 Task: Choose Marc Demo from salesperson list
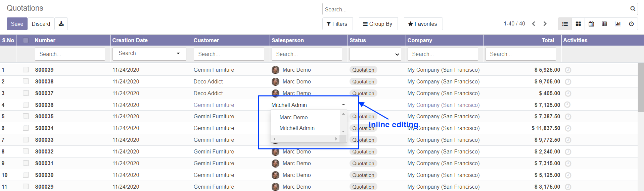click(x=293, y=117)
